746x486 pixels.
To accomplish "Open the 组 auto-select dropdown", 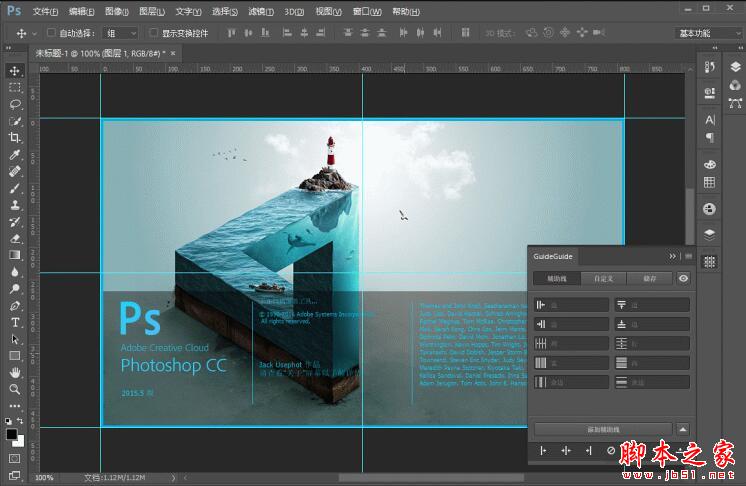I will pyautogui.click(x=121, y=33).
